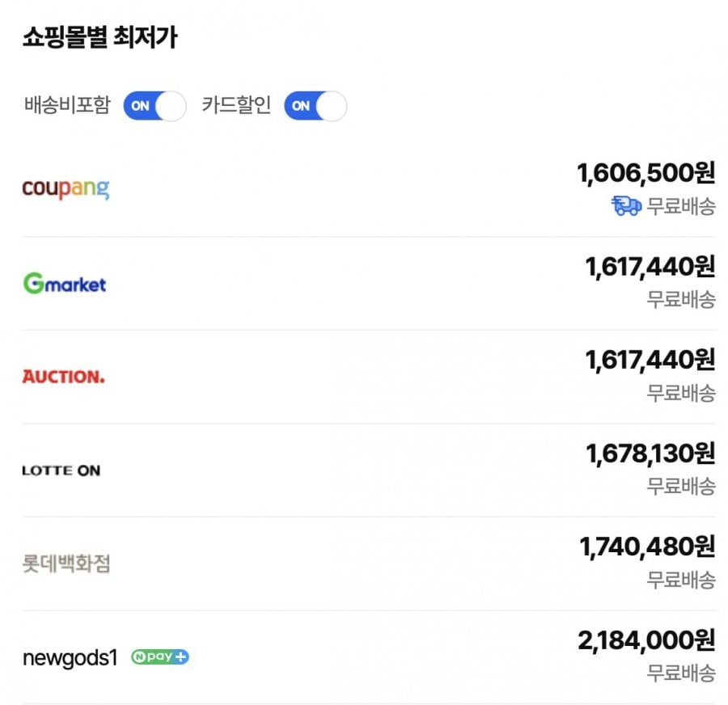Select the Auction logo
Screen dimensions: 728x705
[63, 377]
